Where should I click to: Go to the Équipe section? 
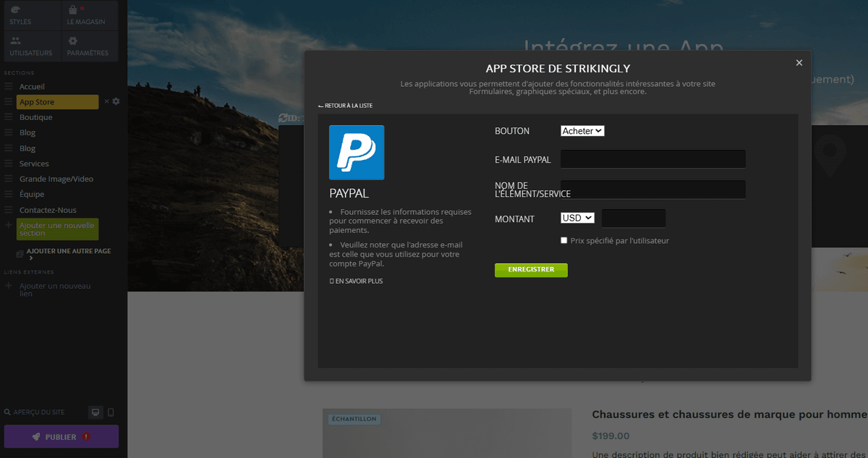(x=32, y=194)
